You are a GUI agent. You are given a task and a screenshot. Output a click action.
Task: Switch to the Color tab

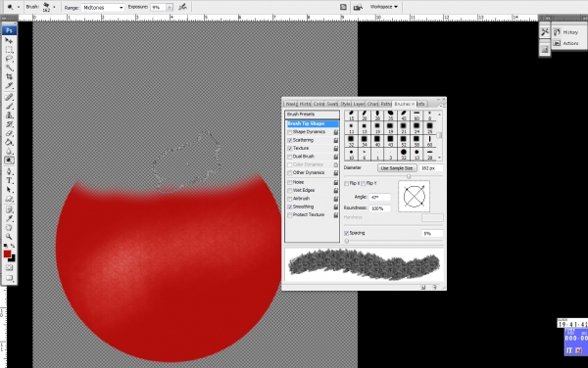318,104
